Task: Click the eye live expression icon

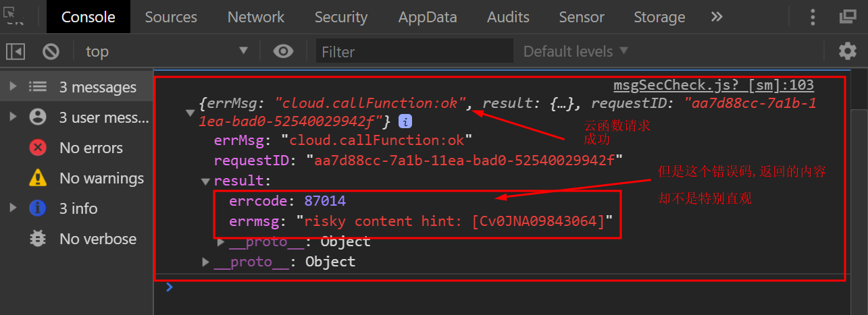Action: [x=283, y=51]
